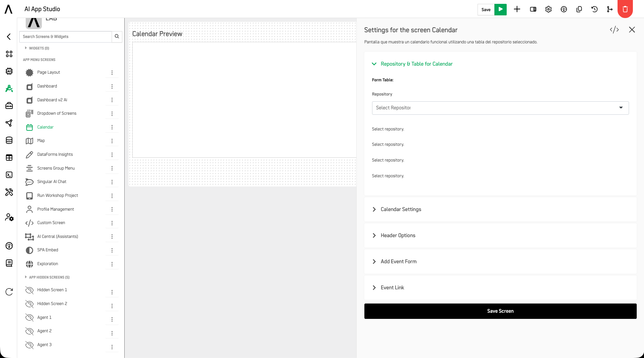Click the version history clock icon
This screenshot has height=358, width=644.
click(x=595, y=10)
